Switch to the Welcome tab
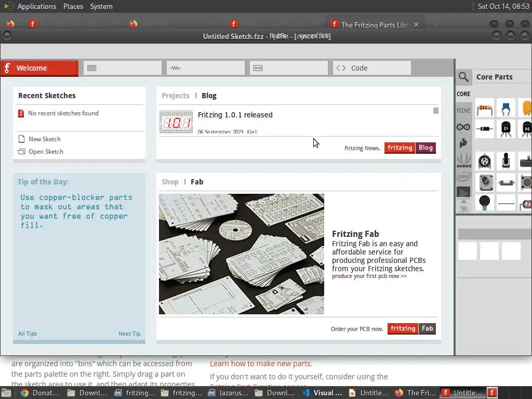 (39, 68)
